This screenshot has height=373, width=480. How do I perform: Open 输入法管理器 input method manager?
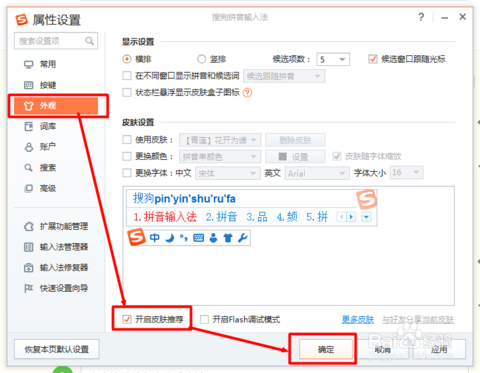pyautogui.click(x=56, y=247)
